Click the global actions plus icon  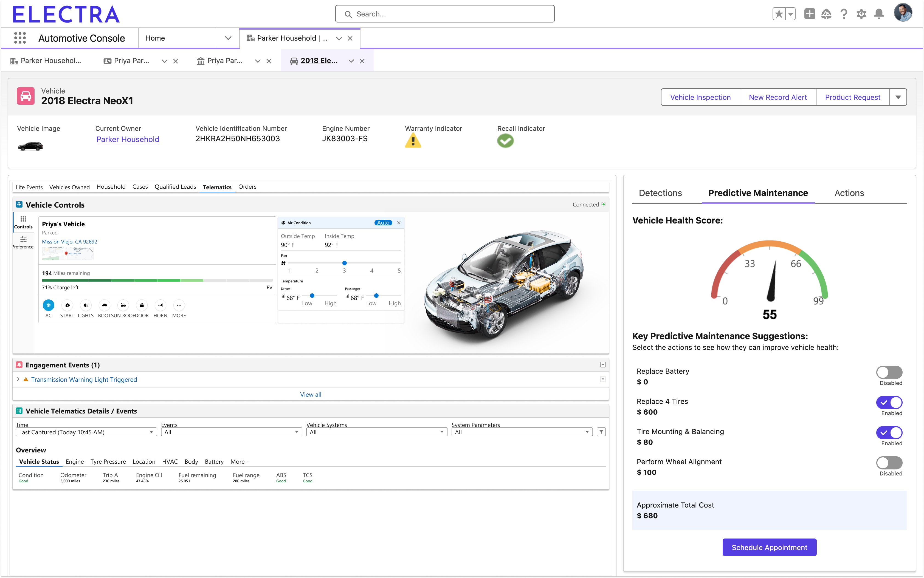click(x=809, y=14)
